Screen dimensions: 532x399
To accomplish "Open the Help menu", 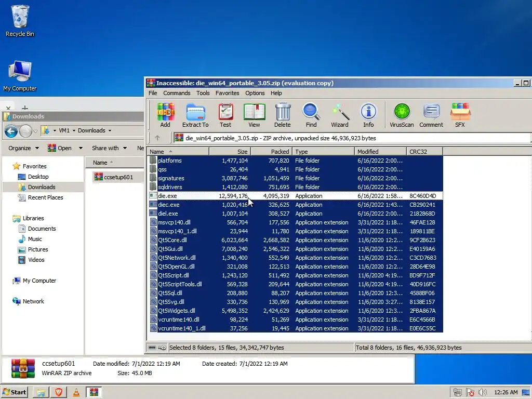I will click(x=276, y=93).
